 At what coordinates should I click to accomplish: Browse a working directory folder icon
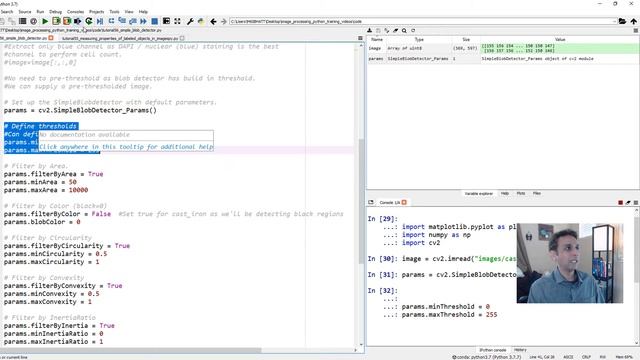[622, 21]
